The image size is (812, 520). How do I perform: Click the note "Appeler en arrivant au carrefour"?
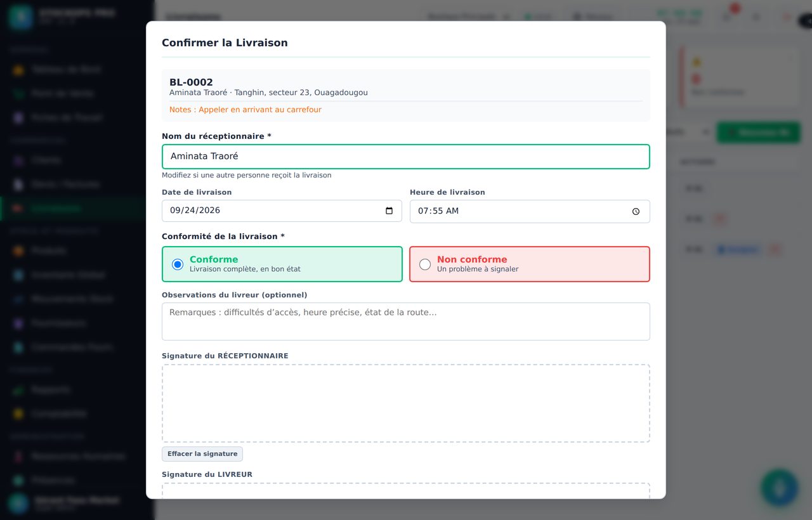click(x=246, y=110)
